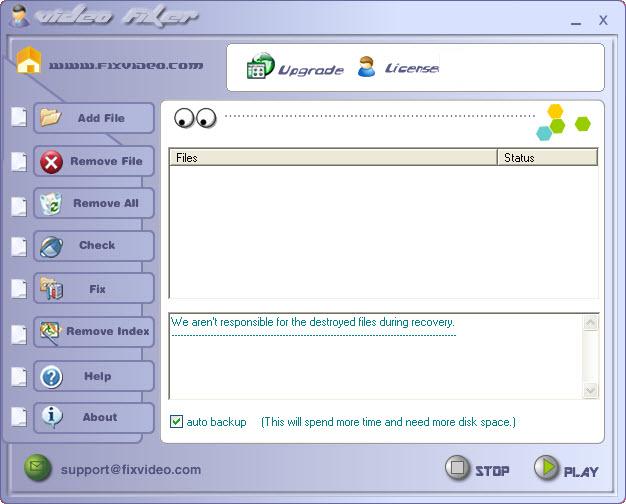This screenshot has height=504, width=626.
Task: Click the License person icon
Action: [366, 67]
